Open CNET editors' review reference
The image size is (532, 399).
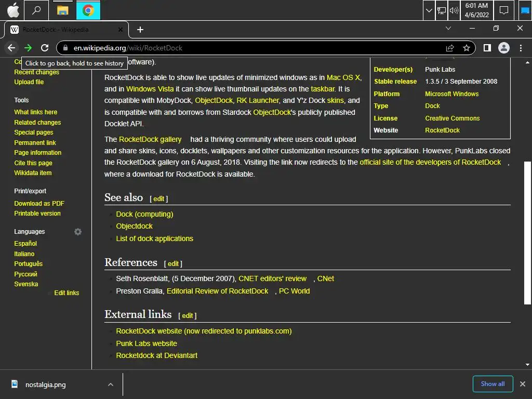coord(272,278)
